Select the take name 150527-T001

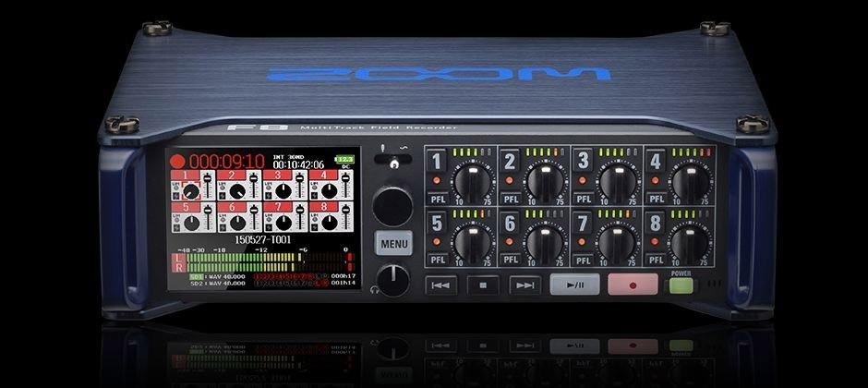262,240
